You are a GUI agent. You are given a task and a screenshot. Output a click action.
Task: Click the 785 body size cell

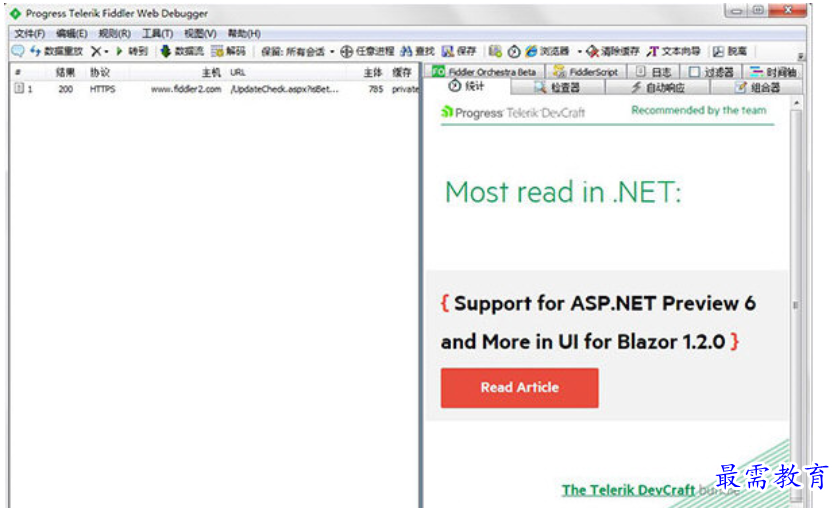click(x=376, y=89)
